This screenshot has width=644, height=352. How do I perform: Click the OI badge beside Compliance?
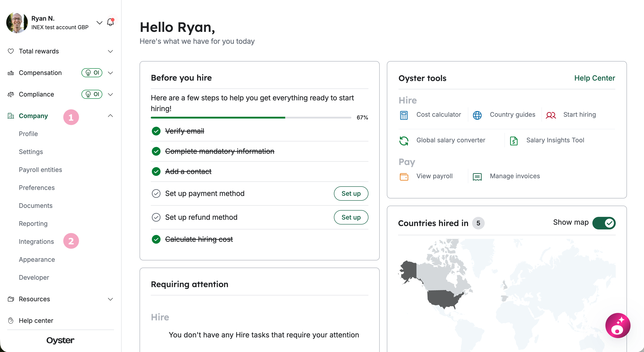click(92, 94)
